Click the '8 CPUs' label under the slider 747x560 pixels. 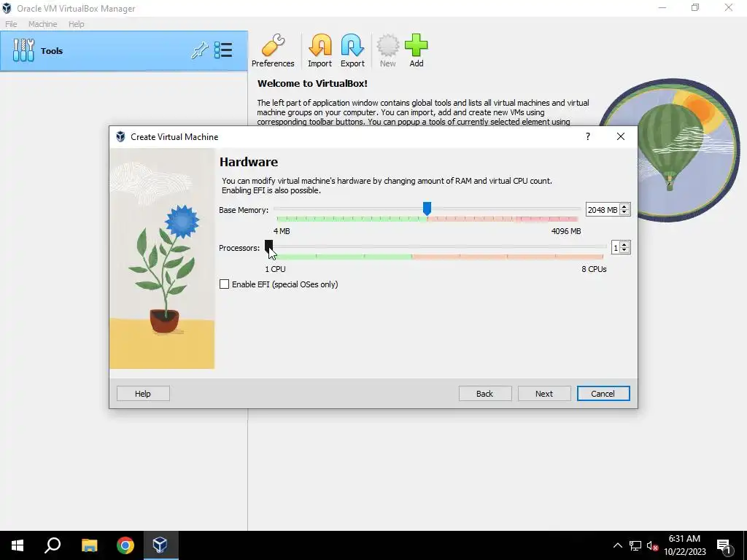click(x=594, y=269)
